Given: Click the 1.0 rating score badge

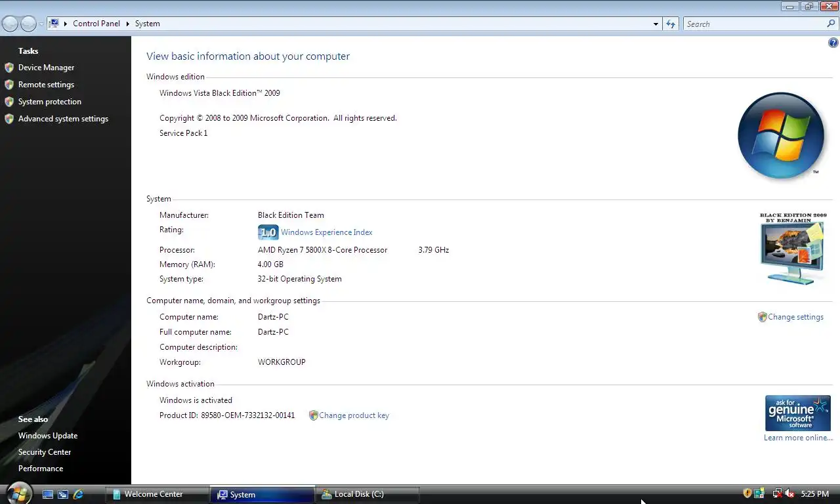Looking at the screenshot, I should pyautogui.click(x=268, y=232).
